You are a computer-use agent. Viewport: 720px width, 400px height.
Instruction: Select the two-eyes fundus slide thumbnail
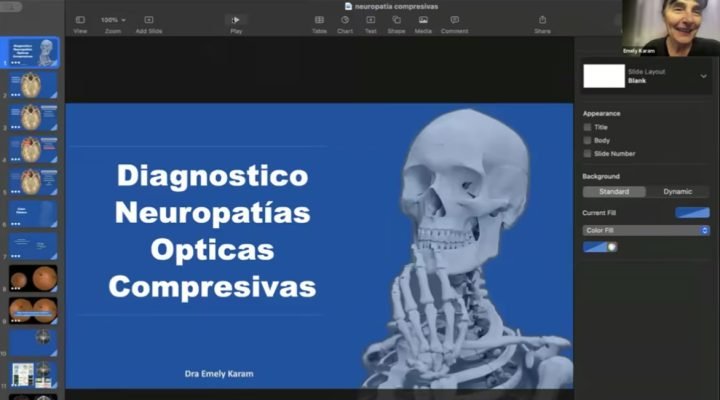(x=33, y=277)
